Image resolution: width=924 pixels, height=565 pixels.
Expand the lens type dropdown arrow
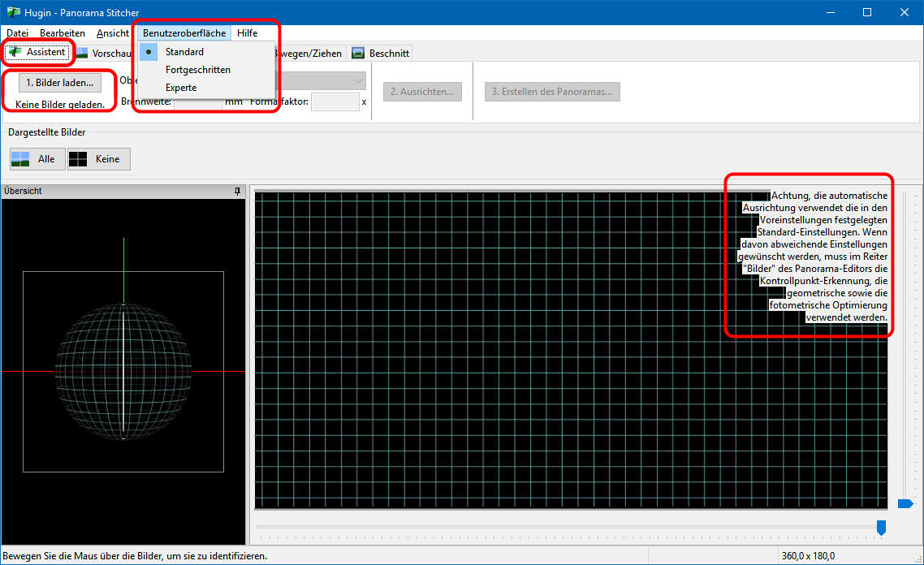(x=358, y=81)
